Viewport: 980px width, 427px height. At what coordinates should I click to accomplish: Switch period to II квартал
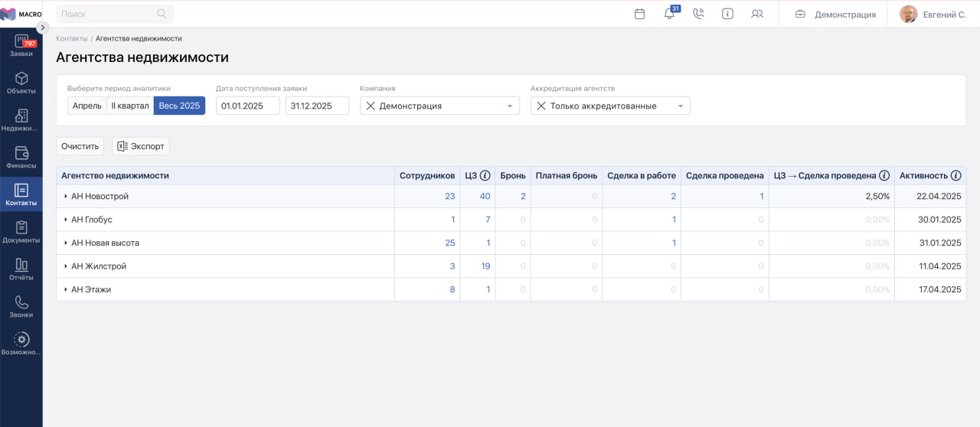click(x=130, y=106)
